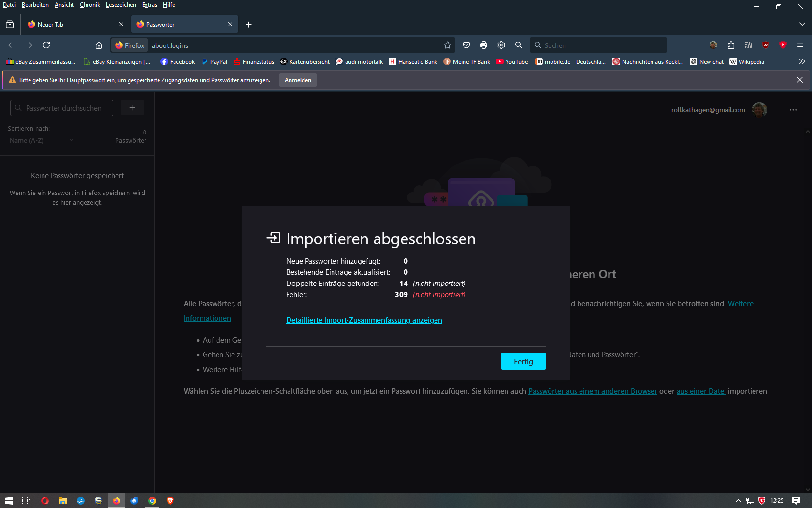This screenshot has width=812, height=508.
Task: Close the Neuer Tab tab
Action: click(x=121, y=24)
